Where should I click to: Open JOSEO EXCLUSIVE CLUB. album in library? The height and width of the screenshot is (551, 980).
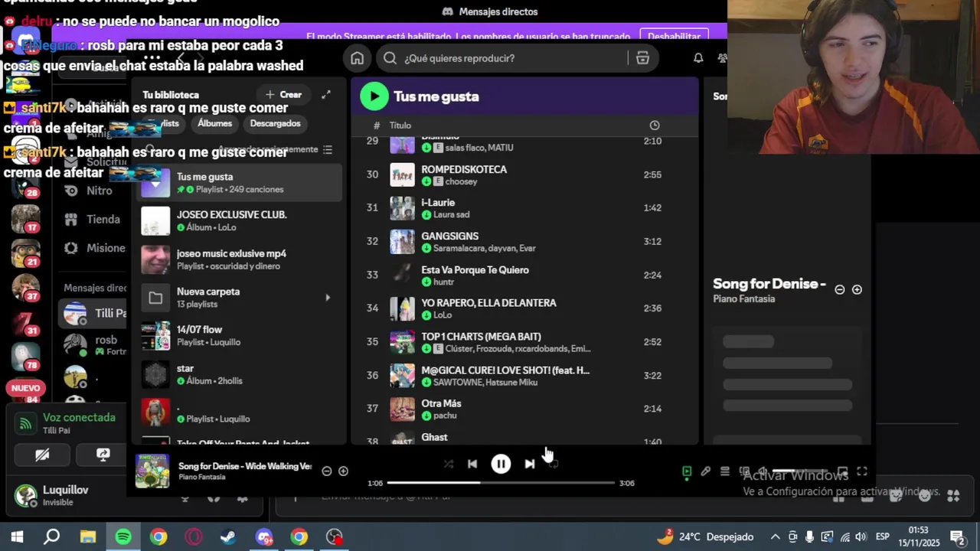click(239, 221)
